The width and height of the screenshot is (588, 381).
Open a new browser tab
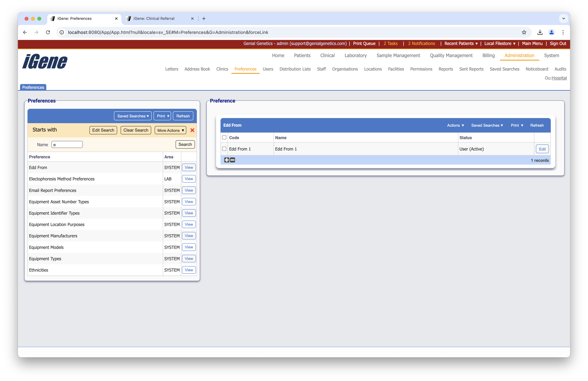(204, 19)
